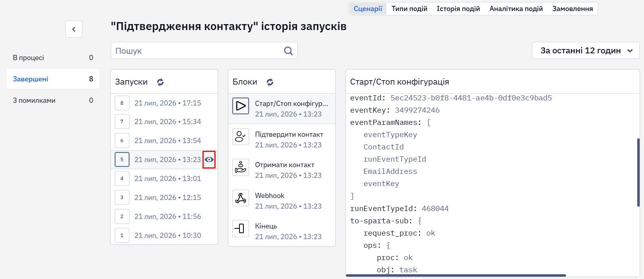
Task: Click the horizontal scrollbar in config panel
Action: 456,275
